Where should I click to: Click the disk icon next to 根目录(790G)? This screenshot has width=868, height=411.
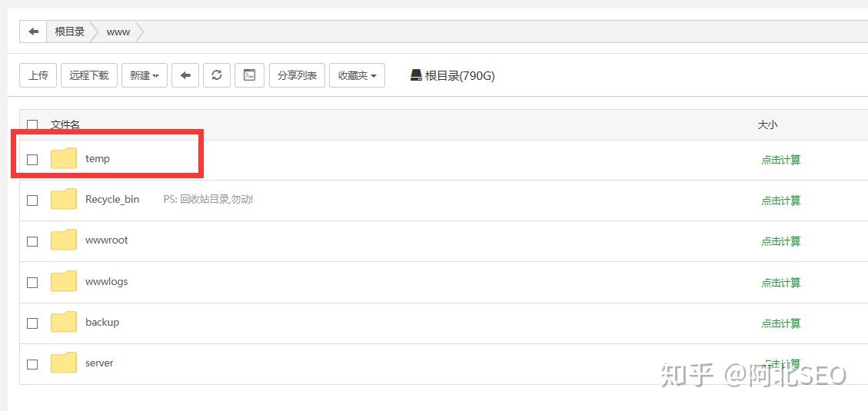(416, 75)
